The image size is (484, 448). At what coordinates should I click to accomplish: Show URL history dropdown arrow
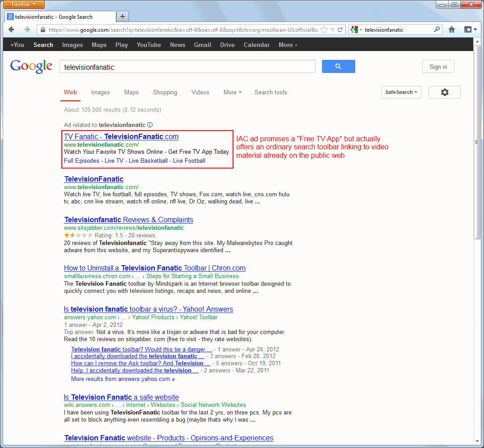(x=332, y=30)
